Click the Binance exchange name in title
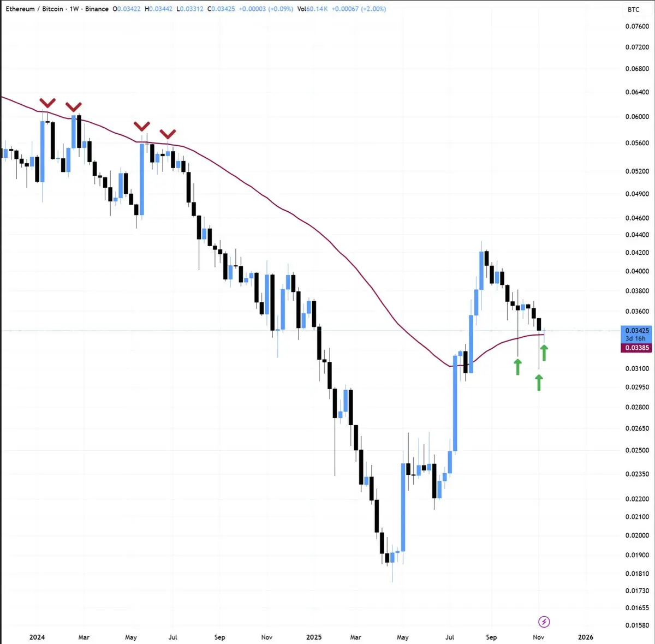The width and height of the screenshot is (655, 644). [97, 9]
